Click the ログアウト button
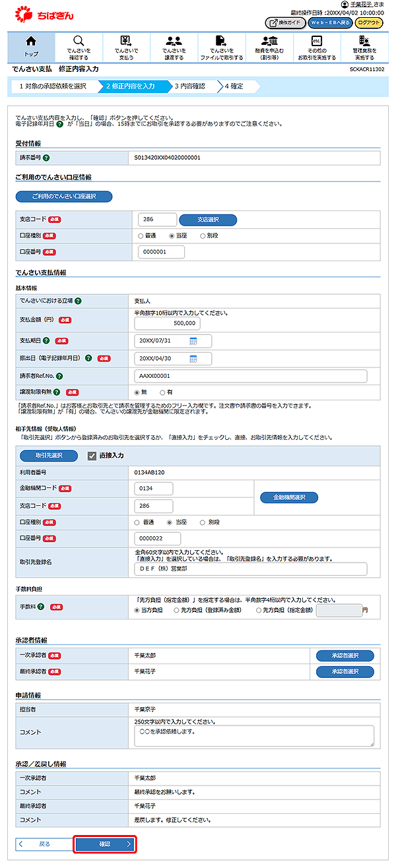This screenshot has height=868, width=396. [369, 22]
